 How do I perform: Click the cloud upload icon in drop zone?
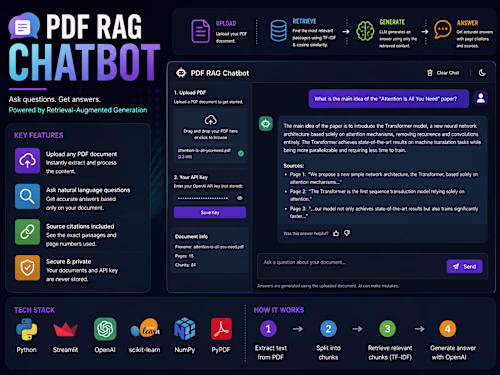(x=210, y=119)
